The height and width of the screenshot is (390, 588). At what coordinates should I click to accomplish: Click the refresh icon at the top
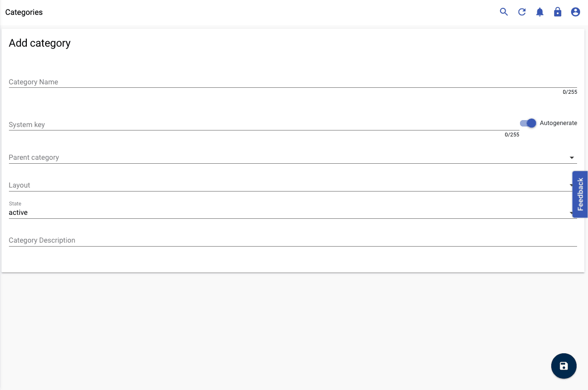521,12
